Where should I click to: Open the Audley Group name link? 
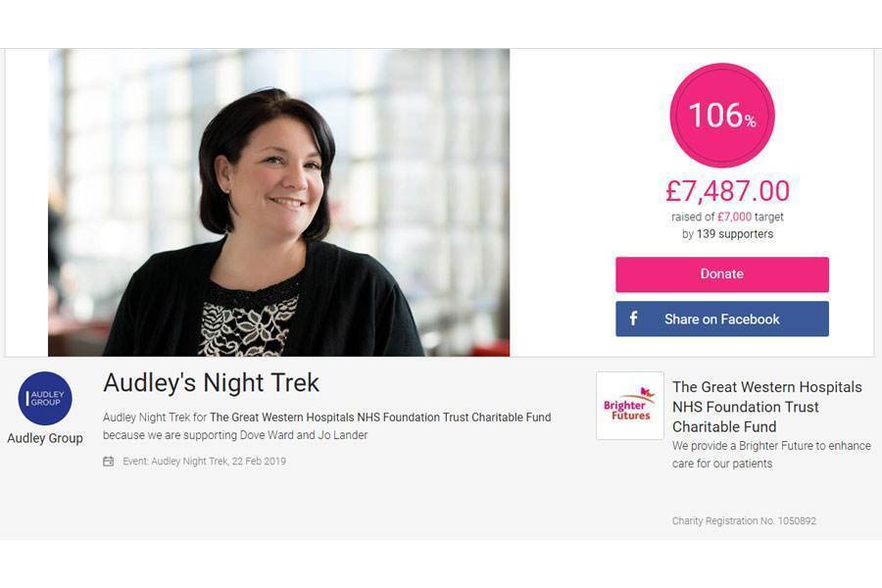click(x=45, y=438)
